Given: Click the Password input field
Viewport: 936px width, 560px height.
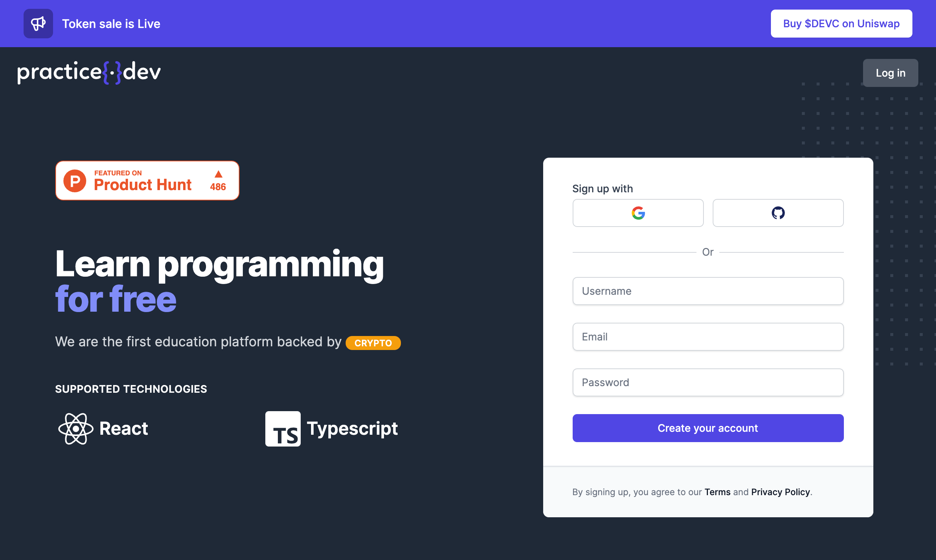Looking at the screenshot, I should coord(708,382).
